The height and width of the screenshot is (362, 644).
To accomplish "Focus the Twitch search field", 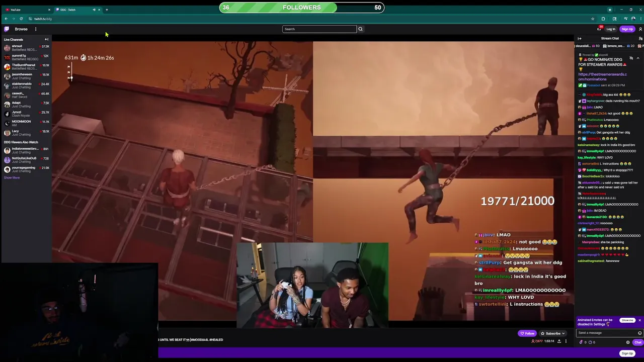I will pos(319,29).
